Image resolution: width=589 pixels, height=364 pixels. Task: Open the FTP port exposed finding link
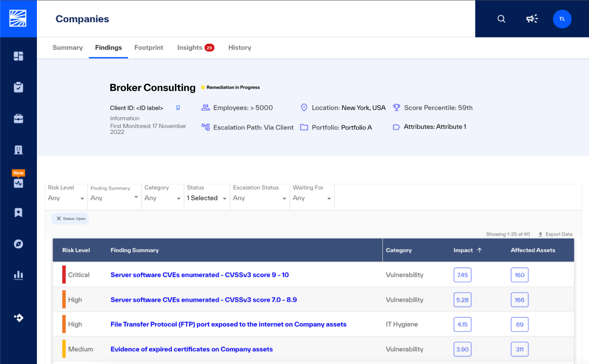229,324
